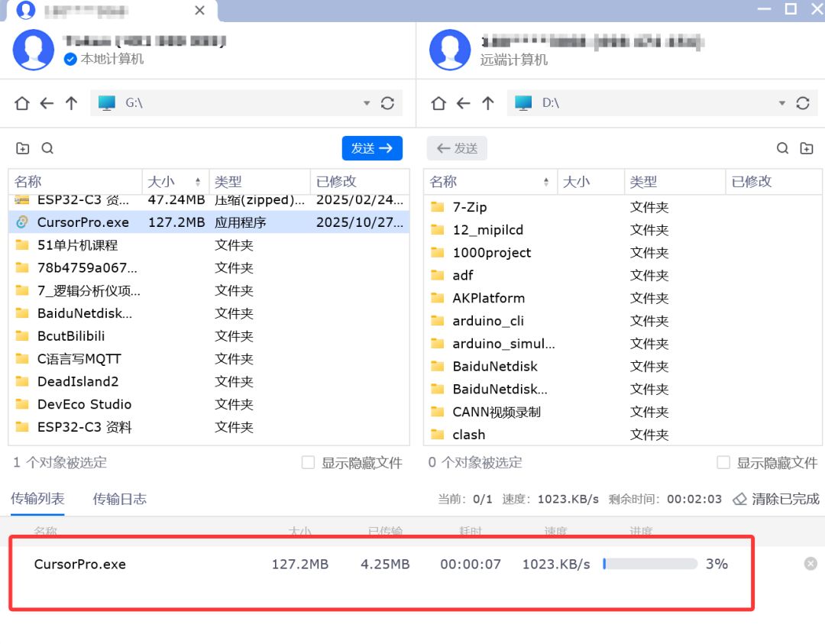Screen dimensions: 825x644
Task: Select the blurred session tab title
Action: tap(86, 11)
